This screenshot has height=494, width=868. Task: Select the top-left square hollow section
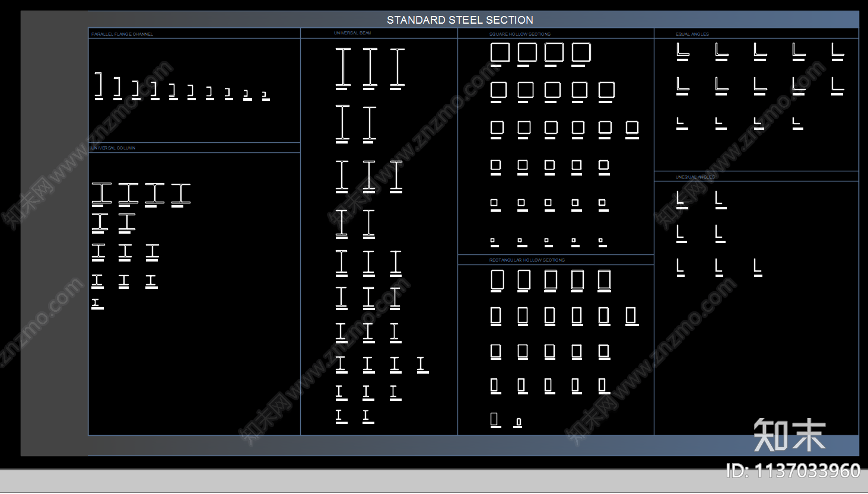point(500,52)
